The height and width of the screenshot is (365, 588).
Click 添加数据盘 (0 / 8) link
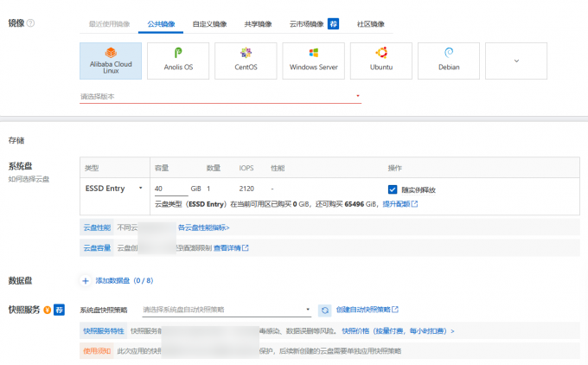coord(125,280)
